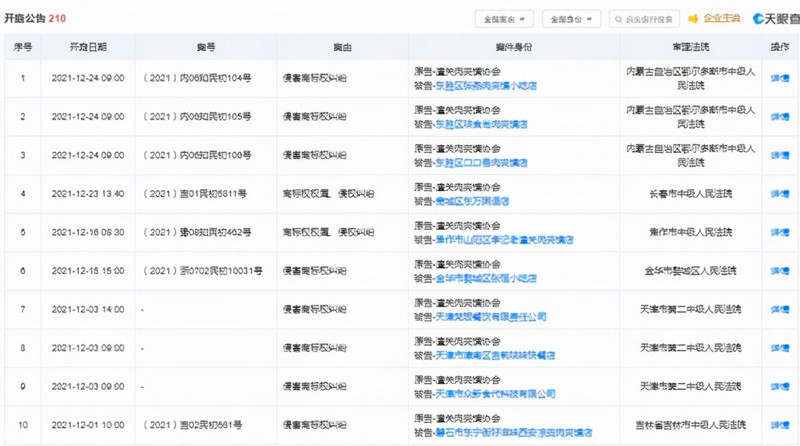Click the 案号 column header
The image size is (800, 446).
tap(206, 47)
